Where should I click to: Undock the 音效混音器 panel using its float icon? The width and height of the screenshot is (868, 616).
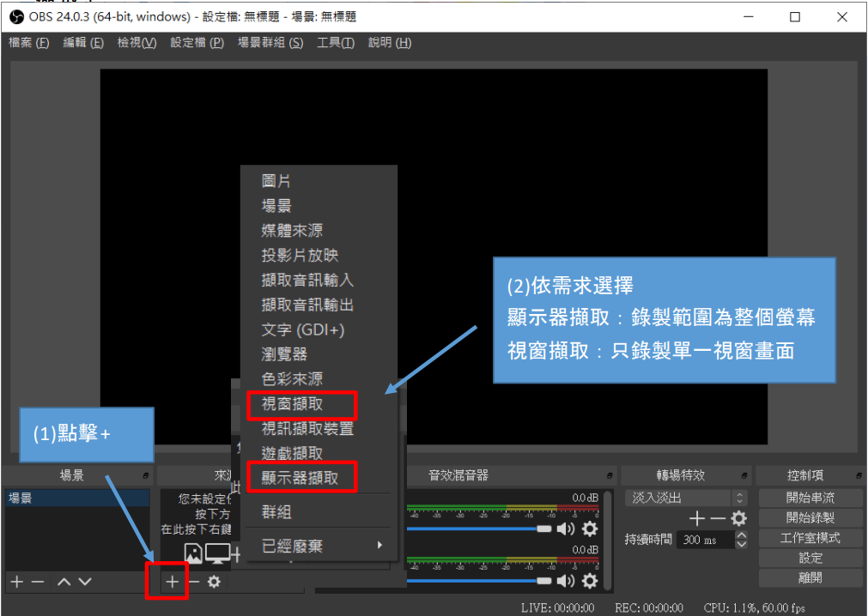(610, 475)
